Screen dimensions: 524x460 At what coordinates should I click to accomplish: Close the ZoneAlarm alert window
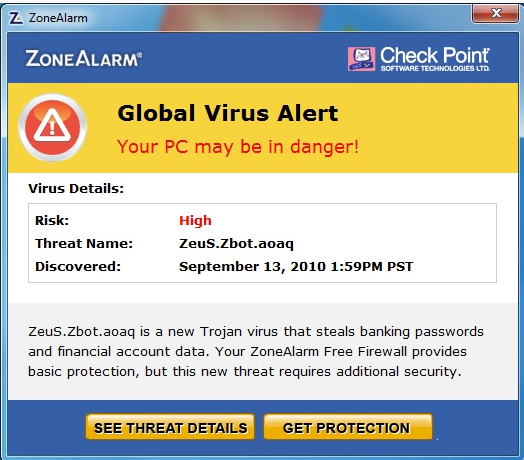(x=495, y=14)
